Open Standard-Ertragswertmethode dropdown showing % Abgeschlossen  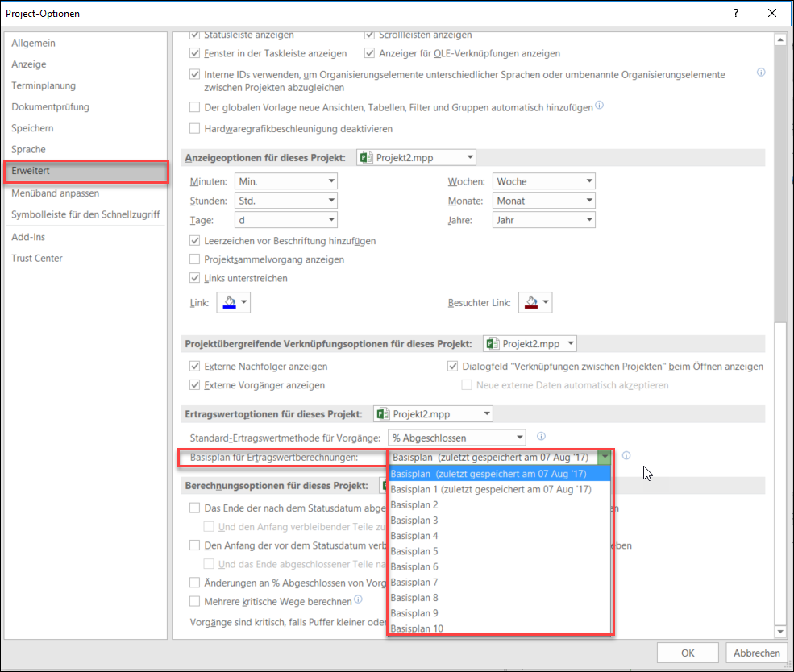(456, 438)
